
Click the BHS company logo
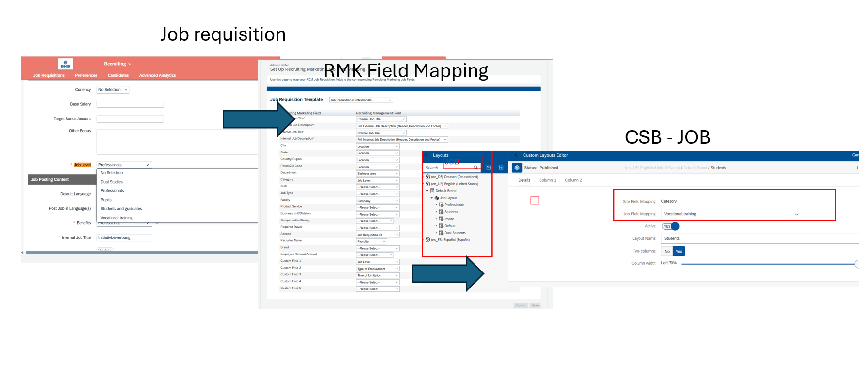click(65, 64)
